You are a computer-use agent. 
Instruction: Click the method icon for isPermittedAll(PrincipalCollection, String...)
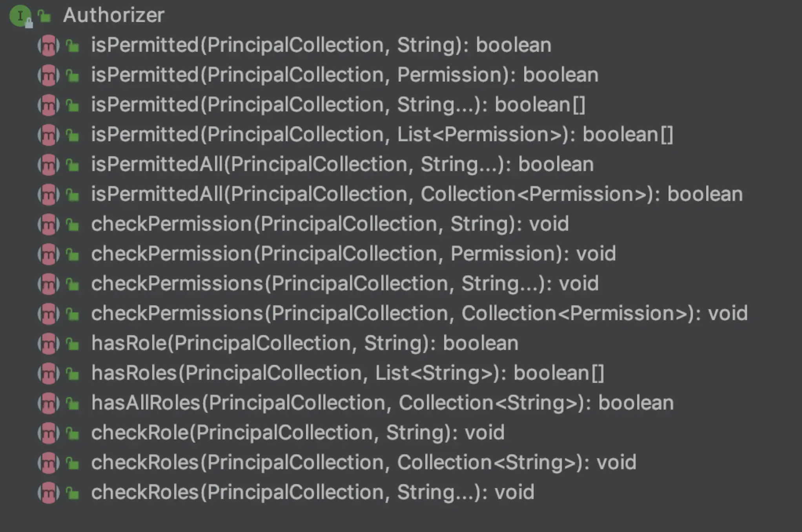click(49, 165)
